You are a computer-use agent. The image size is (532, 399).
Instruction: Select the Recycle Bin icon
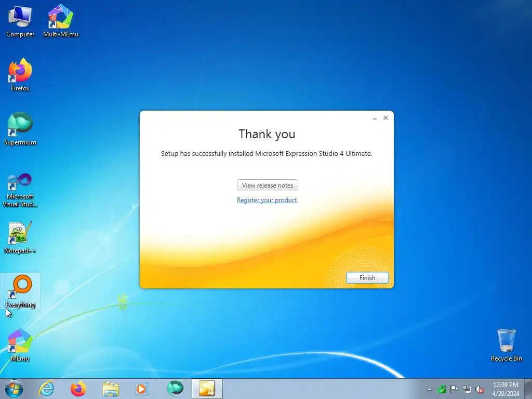click(506, 345)
